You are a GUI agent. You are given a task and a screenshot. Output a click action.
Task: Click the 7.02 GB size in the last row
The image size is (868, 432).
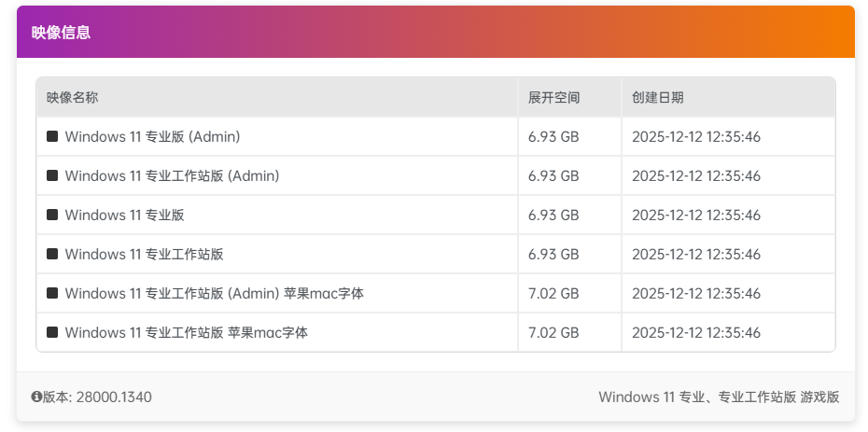point(553,332)
